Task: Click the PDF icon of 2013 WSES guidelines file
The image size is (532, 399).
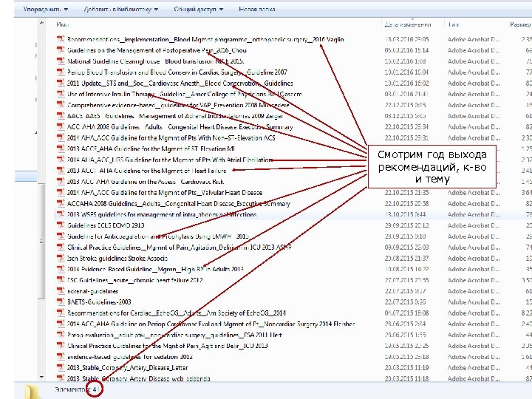Action: click(x=61, y=214)
